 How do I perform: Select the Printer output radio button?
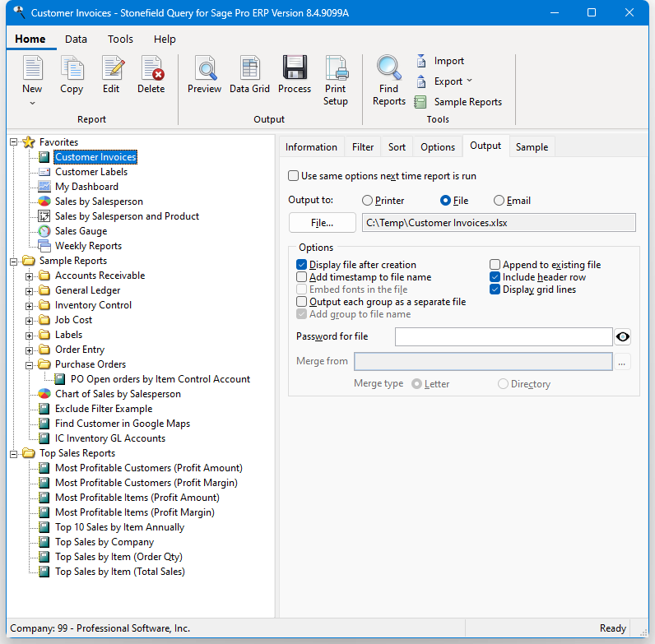pyautogui.click(x=367, y=201)
